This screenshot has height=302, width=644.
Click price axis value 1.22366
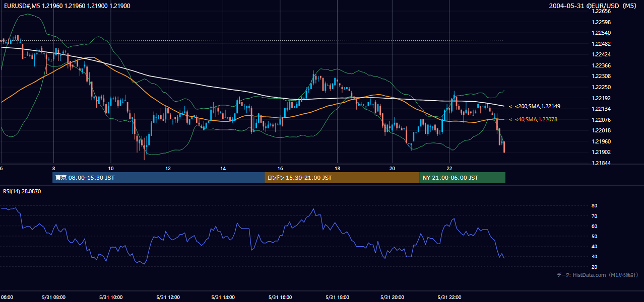click(602, 66)
